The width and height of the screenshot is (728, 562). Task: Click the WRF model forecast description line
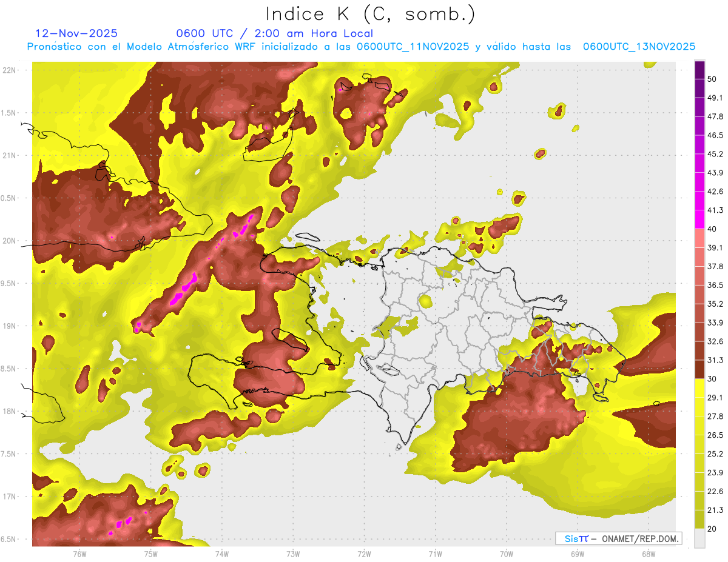[x=361, y=47]
